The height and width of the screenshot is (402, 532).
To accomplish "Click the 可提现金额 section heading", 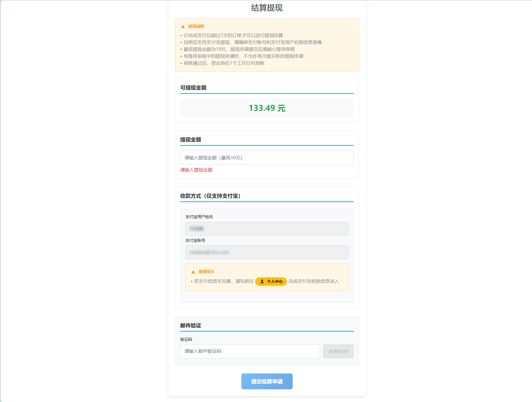I will click(x=193, y=88).
